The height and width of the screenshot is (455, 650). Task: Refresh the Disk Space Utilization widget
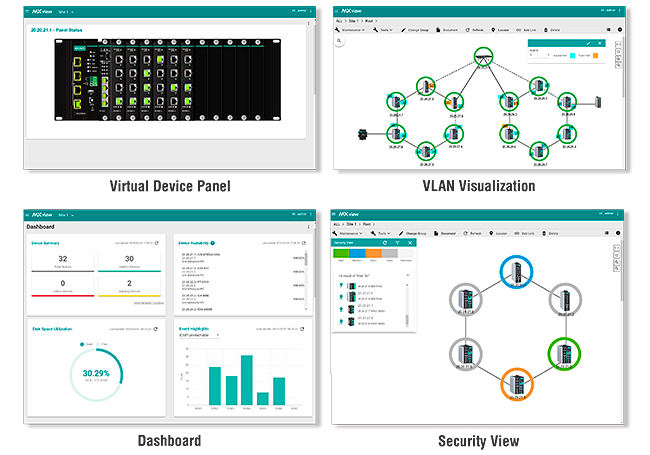[x=155, y=329]
